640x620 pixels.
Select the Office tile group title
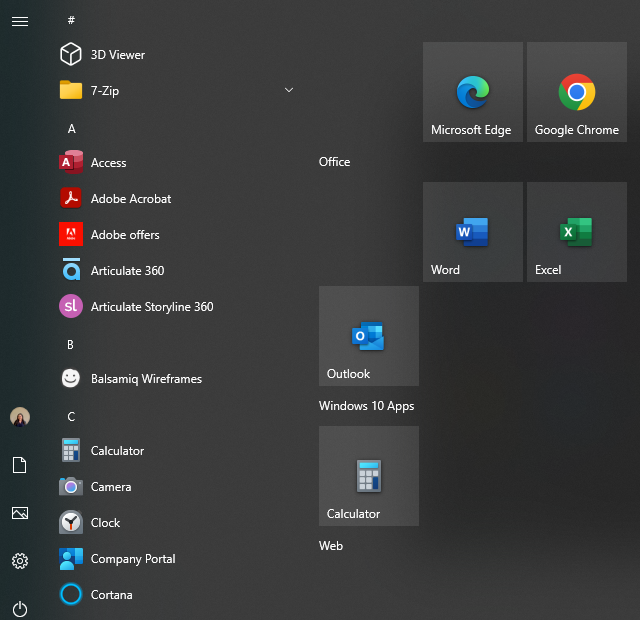pos(334,162)
